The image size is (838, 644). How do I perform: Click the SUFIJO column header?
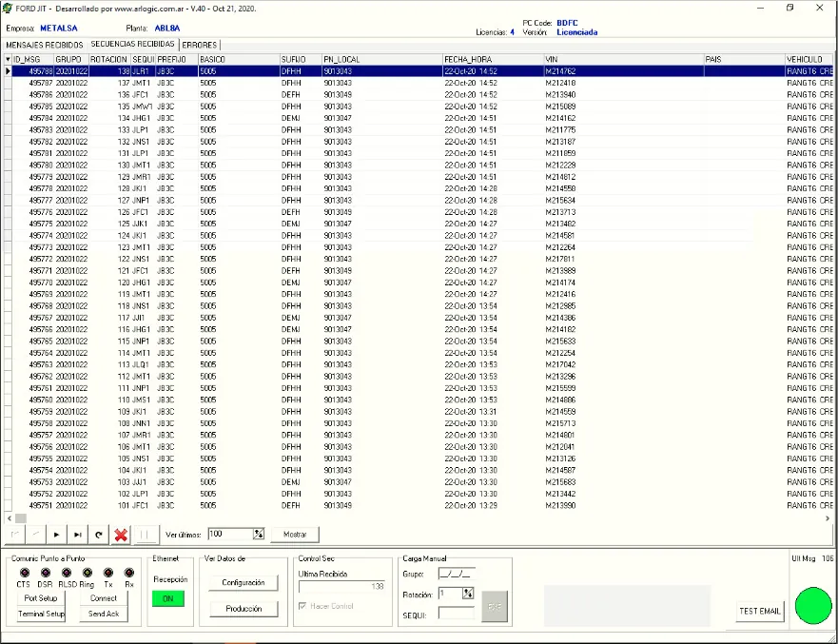(301, 59)
